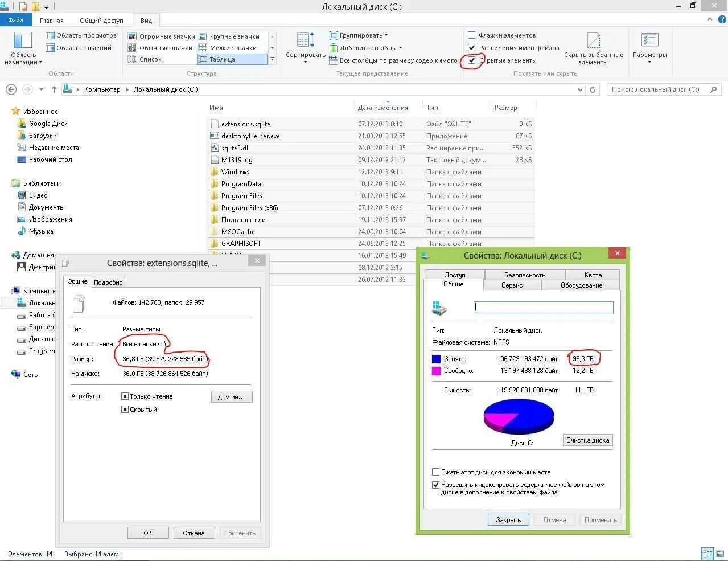Screen dimensions: 728x561
Task: Open the Музыка library
Action: 35,231
